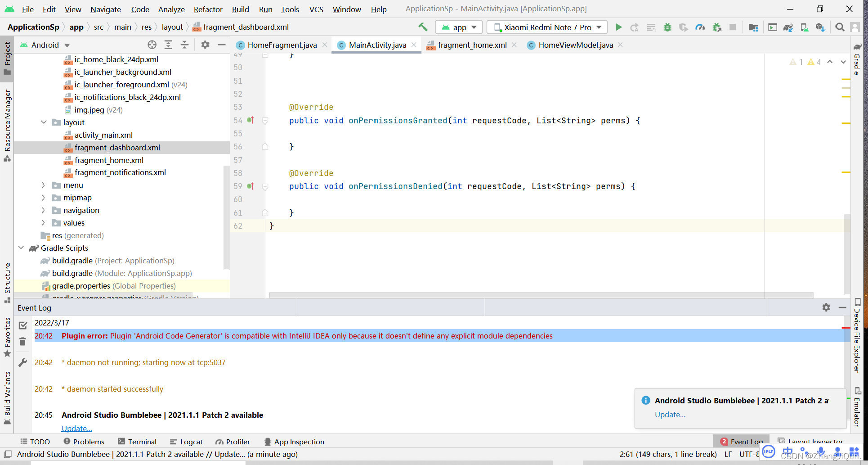
Task: Open Search Everywhere magnifier icon
Action: pyautogui.click(x=839, y=27)
